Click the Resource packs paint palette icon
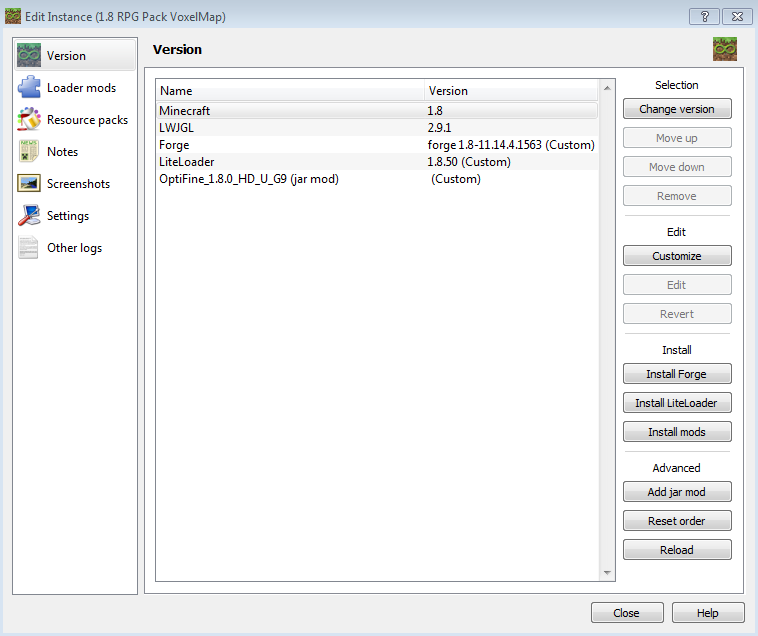The height and width of the screenshot is (636, 758). coord(29,120)
